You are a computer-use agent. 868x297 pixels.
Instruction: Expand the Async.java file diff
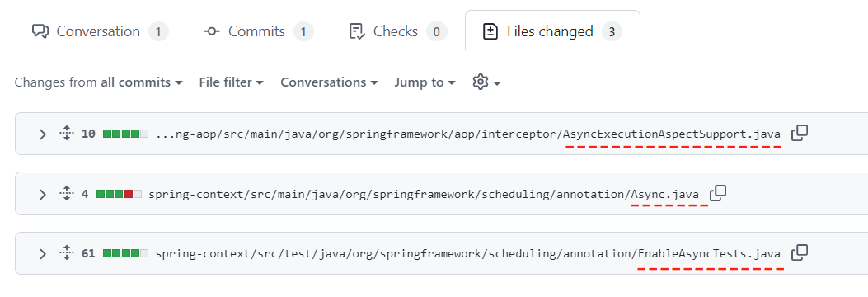pos(43,194)
